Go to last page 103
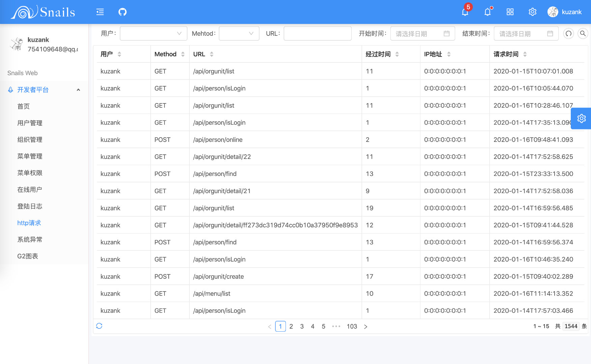The width and height of the screenshot is (591, 364). tap(352, 326)
